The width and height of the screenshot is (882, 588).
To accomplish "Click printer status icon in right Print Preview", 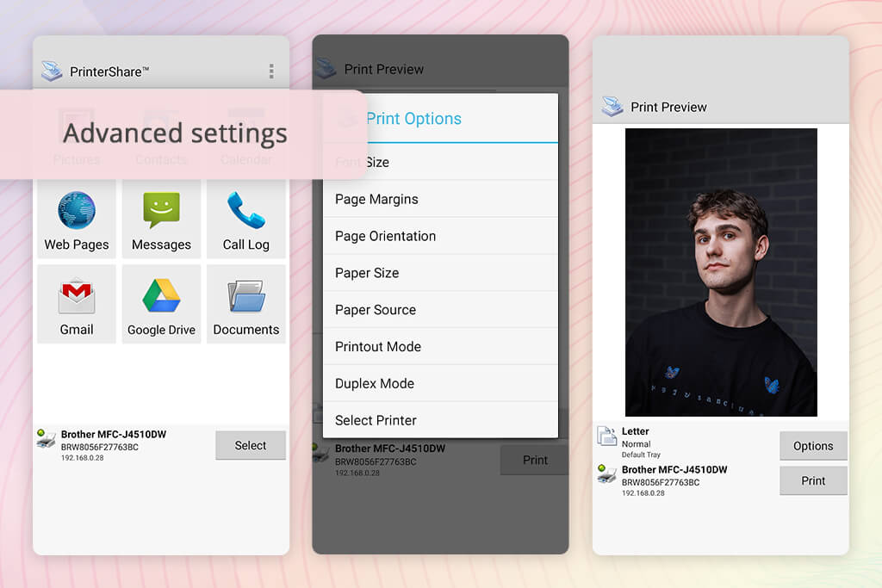I will (x=606, y=473).
